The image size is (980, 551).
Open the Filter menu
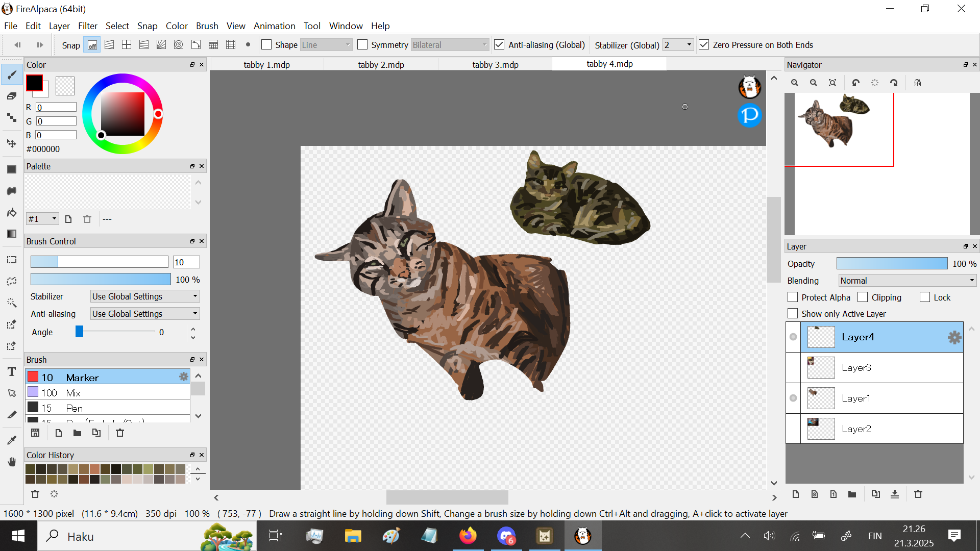87,26
